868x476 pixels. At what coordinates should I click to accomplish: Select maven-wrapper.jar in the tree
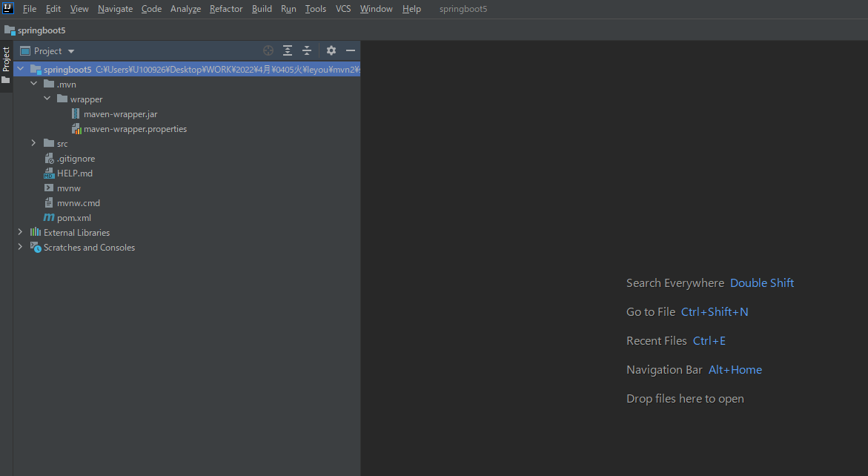pos(121,114)
